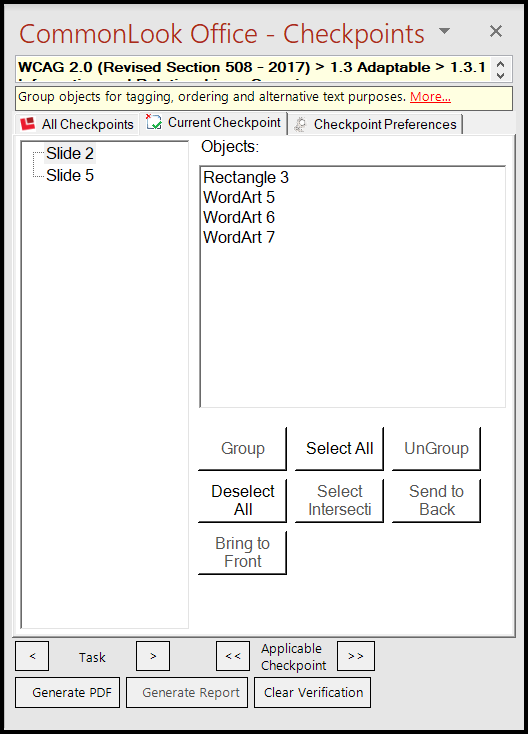Click the UnGroup button
The image size is (528, 734).
(436, 448)
